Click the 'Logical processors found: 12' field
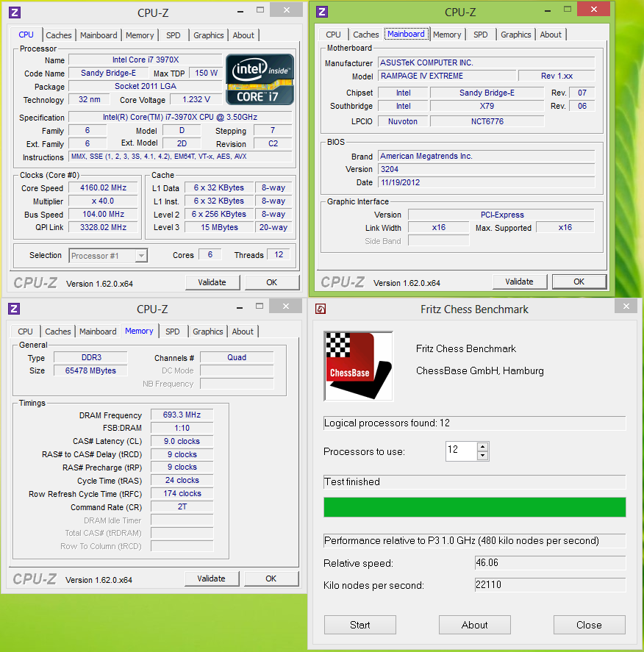644x652 pixels. click(x=474, y=423)
